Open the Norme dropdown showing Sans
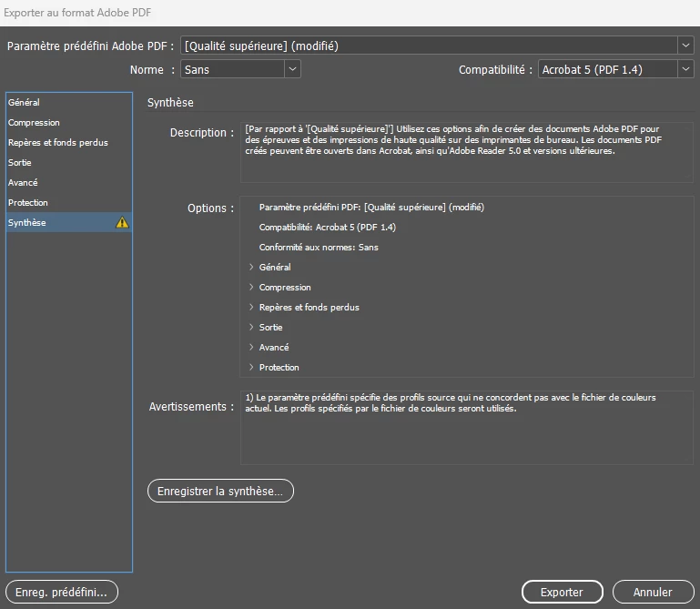The height and width of the screenshot is (609, 700). click(x=240, y=69)
